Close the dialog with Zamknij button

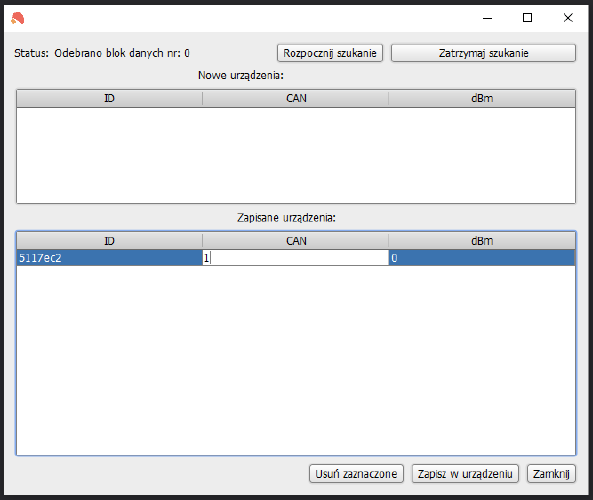coord(551,474)
